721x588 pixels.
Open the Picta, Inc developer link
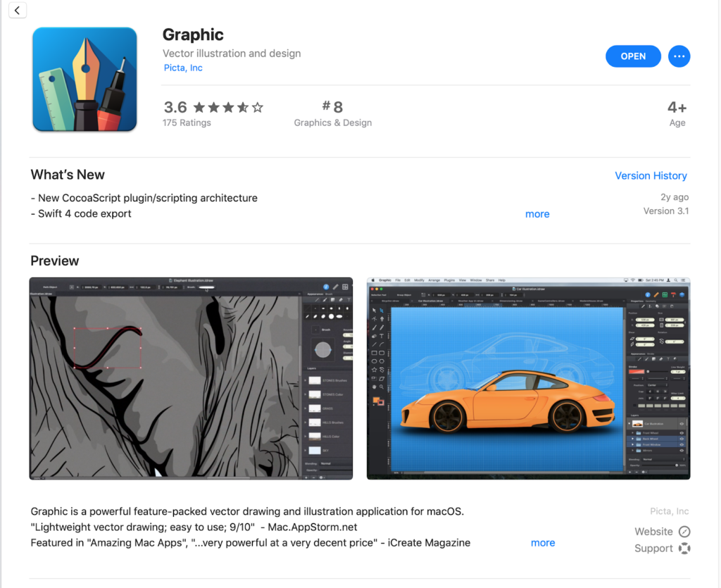183,68
